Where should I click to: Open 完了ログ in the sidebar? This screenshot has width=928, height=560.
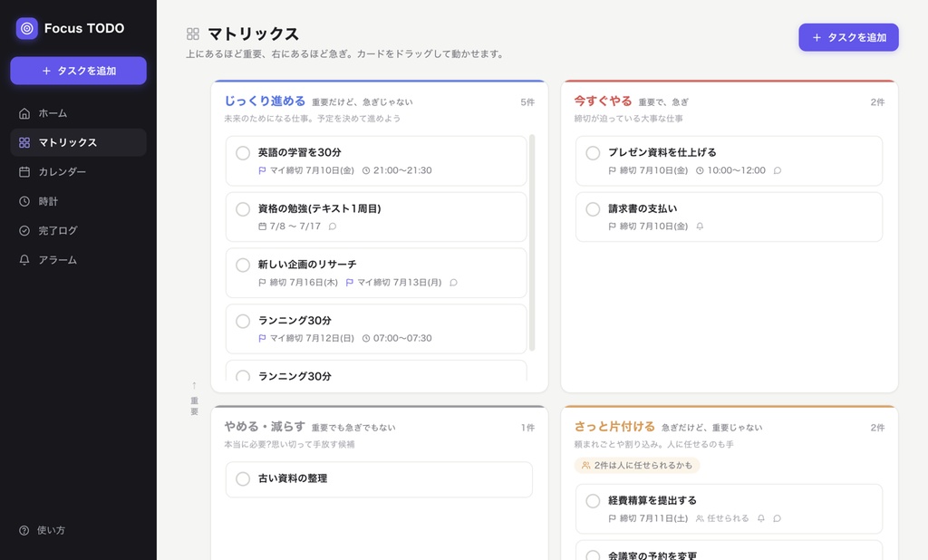78,230
